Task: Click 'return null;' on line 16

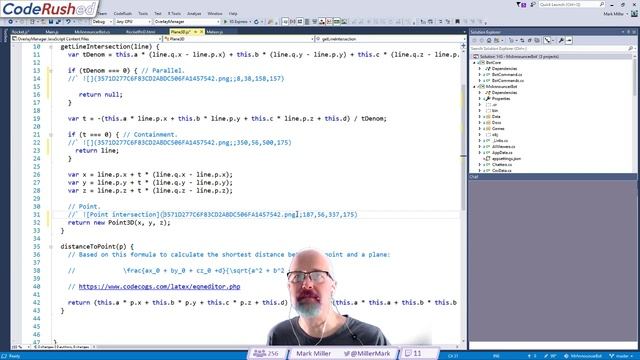Action: pyautogui.click(x=100, y=95)
